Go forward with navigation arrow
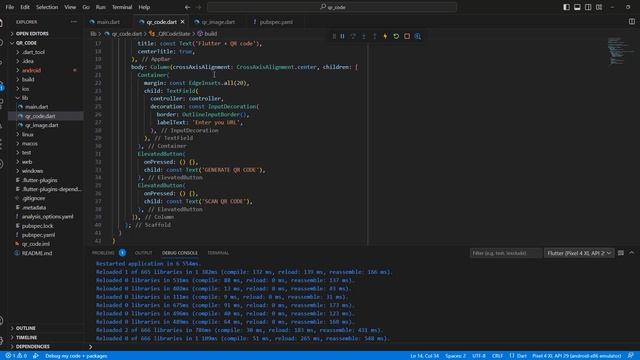 198,7
